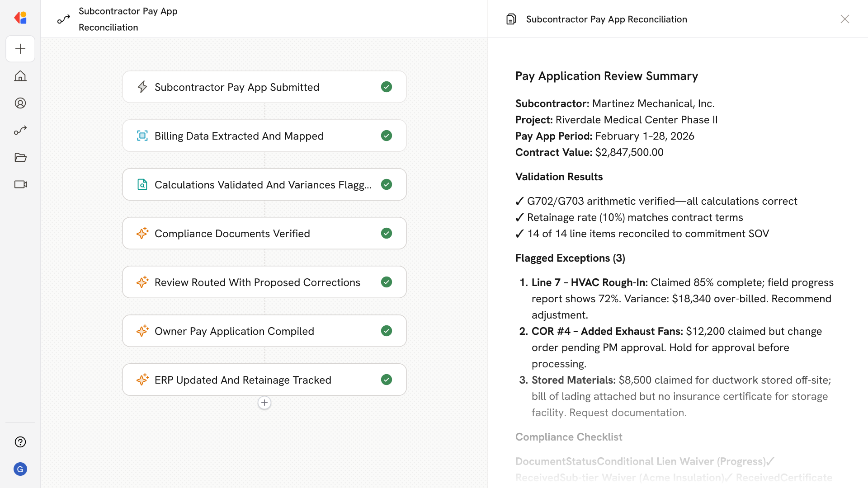Click the G user avatar
The image size is (868, 488).
(20, 469)
